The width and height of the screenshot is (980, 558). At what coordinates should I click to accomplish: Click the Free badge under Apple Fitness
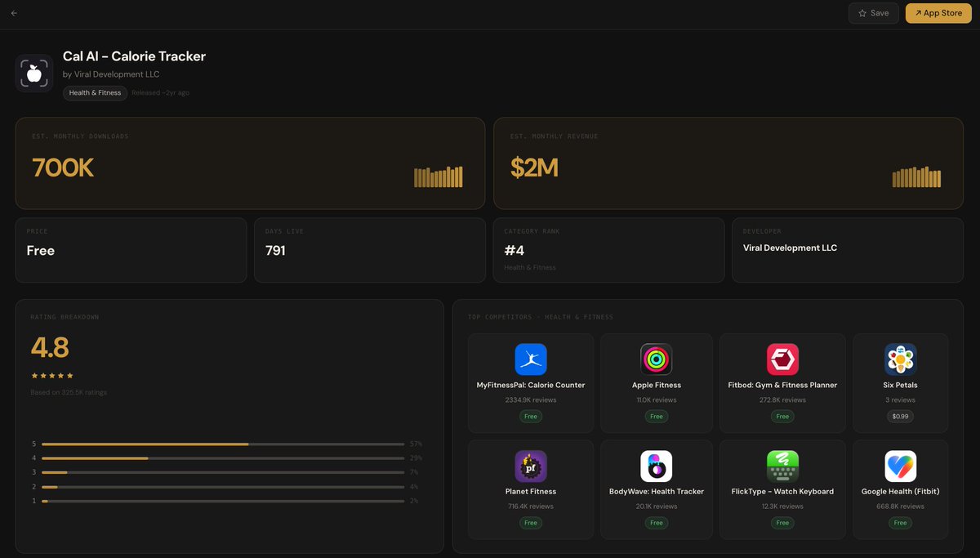pos(657,417)
